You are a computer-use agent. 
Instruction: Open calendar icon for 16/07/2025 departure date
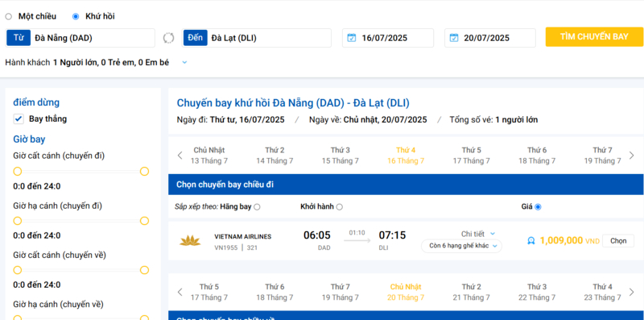point(352,38)
